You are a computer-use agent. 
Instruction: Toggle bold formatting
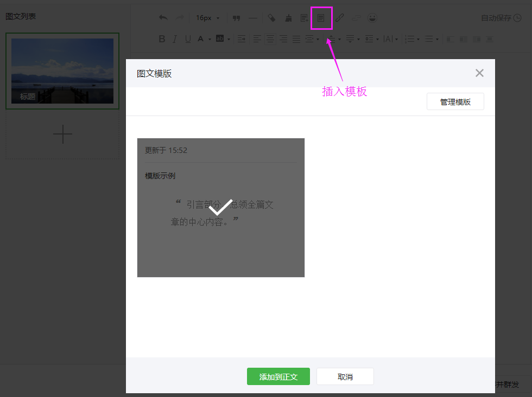point(162,39)
